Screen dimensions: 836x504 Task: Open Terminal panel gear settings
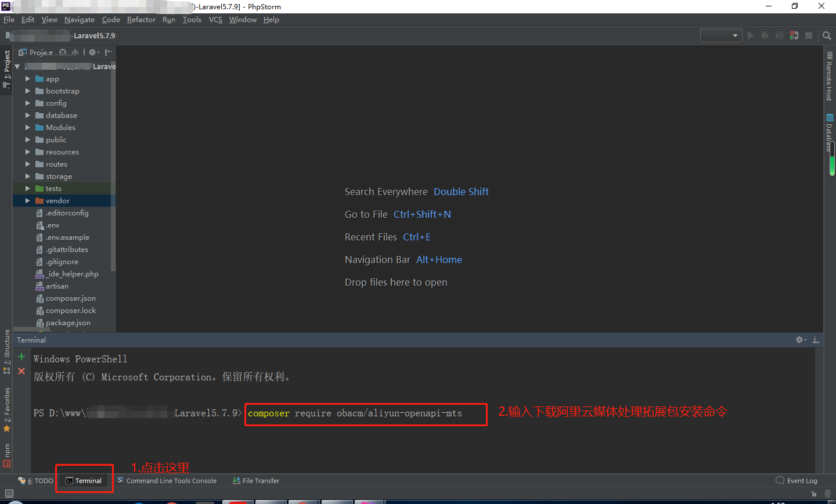(x=801, y=340)
